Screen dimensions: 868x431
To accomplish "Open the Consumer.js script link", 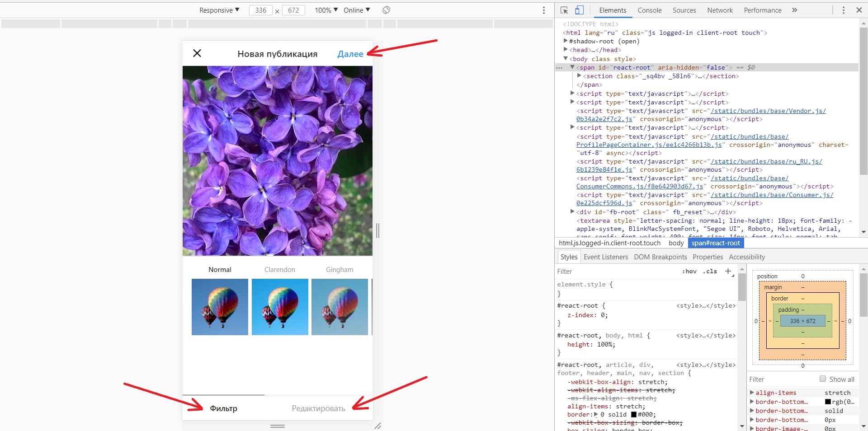I will pos(772,195).
